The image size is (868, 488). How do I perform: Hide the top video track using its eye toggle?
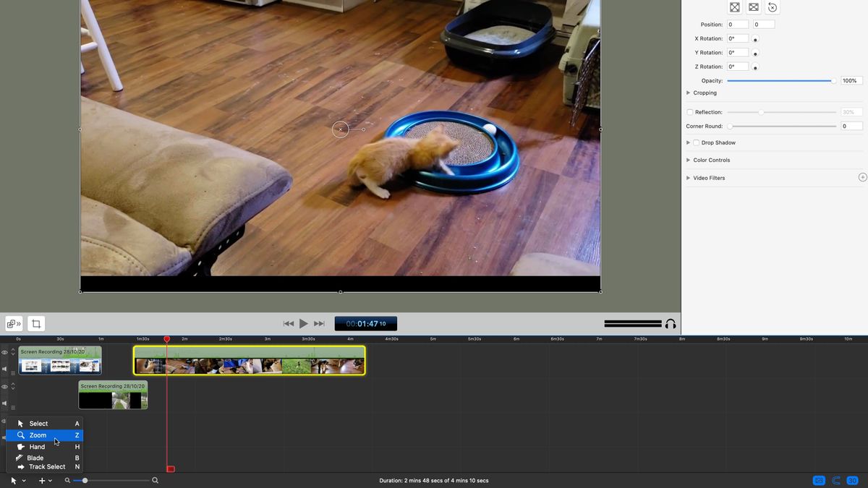pos(4,352)
